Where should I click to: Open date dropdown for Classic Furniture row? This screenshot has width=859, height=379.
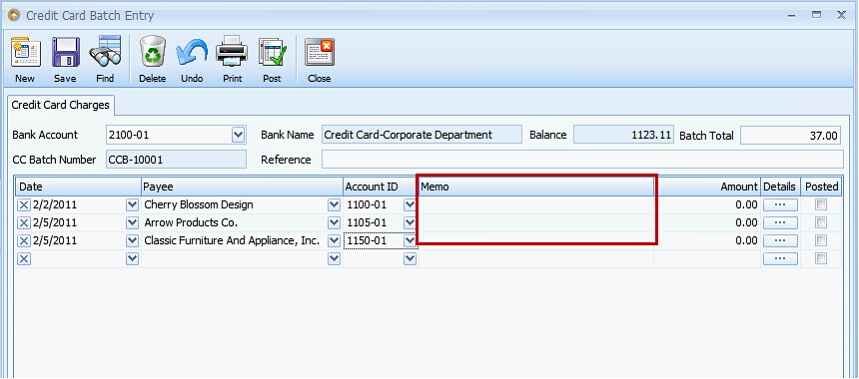pos(132,241)
